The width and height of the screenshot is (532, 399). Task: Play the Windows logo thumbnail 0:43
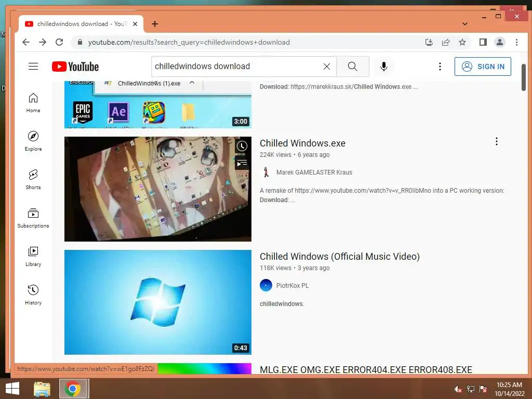158,302
